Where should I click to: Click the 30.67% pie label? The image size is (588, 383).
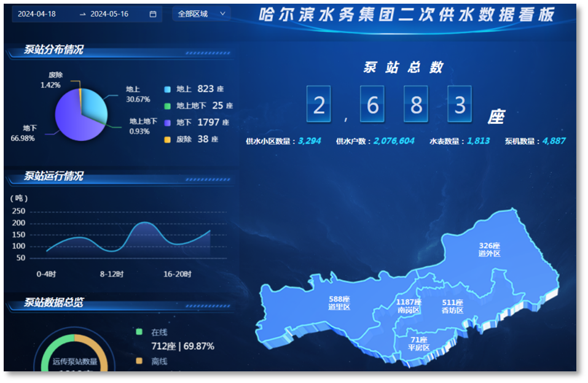(x=138, y=99)
